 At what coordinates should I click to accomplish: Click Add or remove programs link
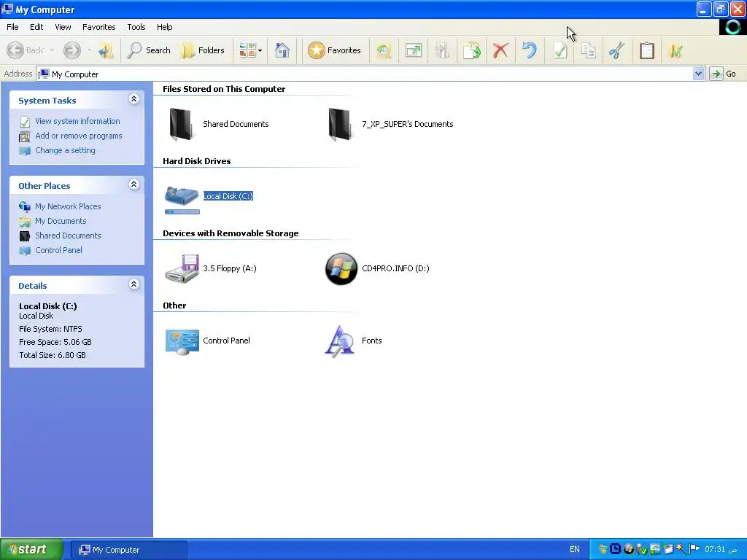point(79,136)
